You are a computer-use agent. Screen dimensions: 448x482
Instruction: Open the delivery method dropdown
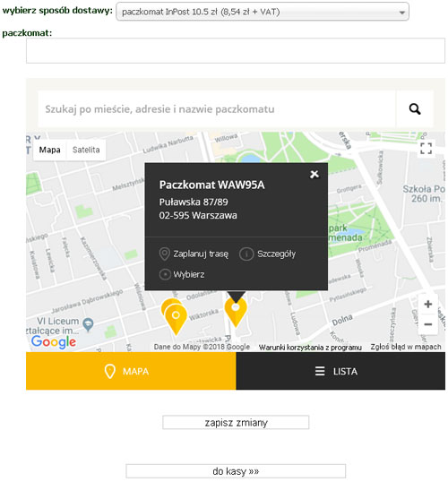pyautogui.click(x=263, y=12)
